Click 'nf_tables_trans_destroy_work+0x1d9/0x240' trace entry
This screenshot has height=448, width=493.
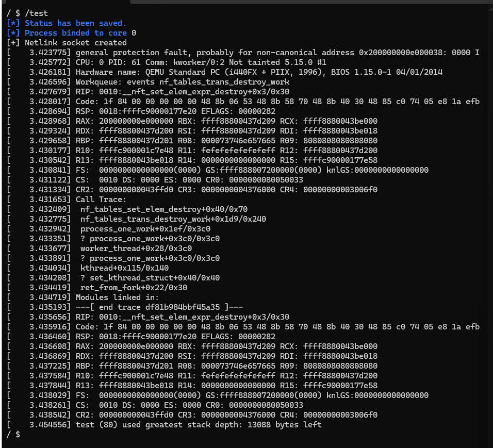pos(173,219)
